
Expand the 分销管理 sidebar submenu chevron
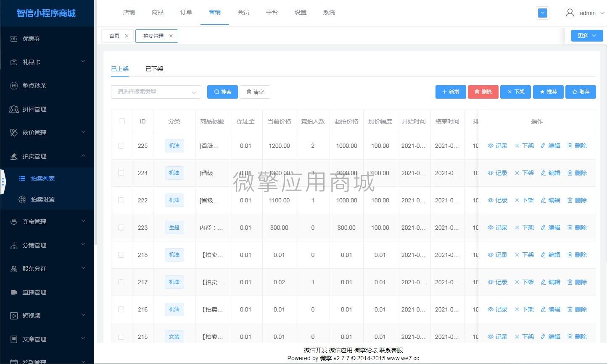pyautogui.click(x=83, y=245)
